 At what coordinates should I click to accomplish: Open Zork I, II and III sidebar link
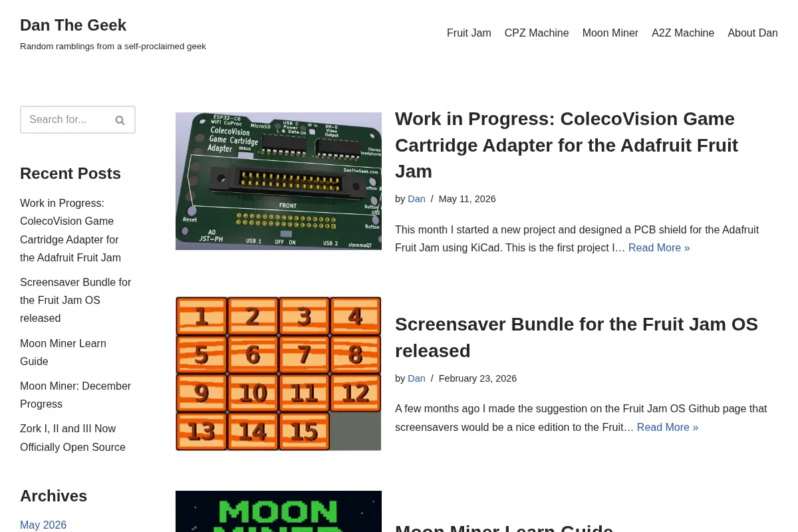73,438
